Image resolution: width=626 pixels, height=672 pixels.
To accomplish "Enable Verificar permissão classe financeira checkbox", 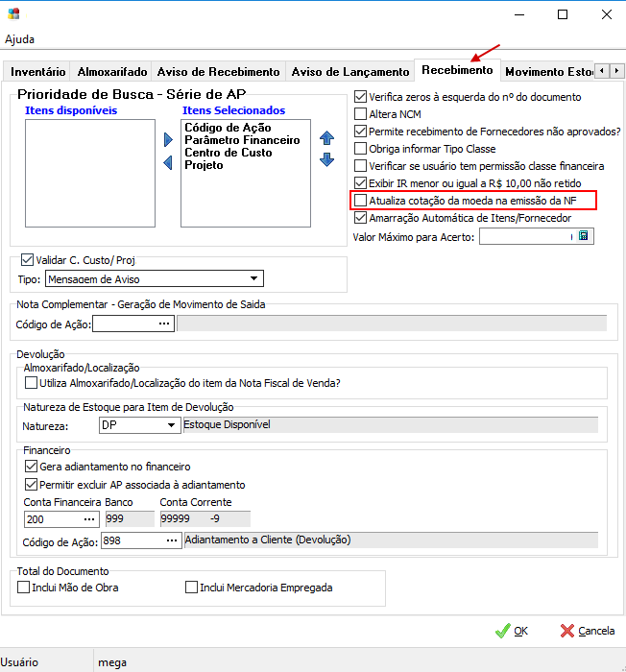I will point(361,165).
